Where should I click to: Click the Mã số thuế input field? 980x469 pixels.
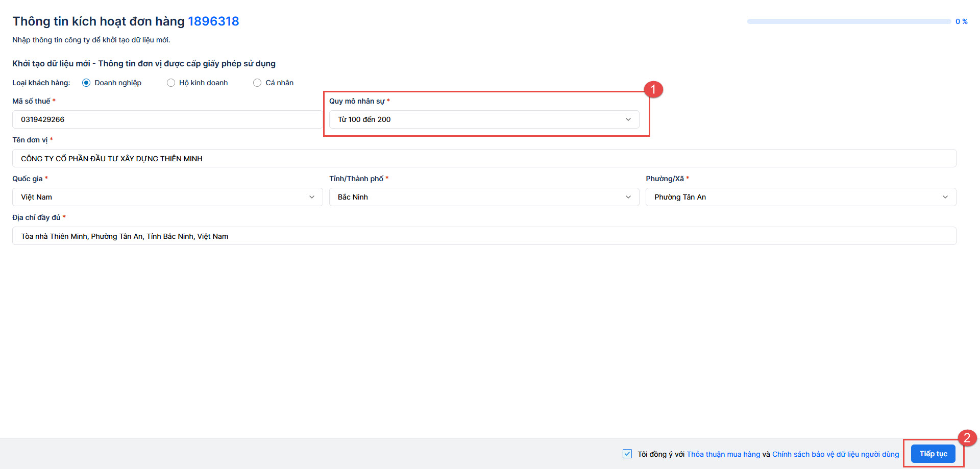tap(166, 119)
